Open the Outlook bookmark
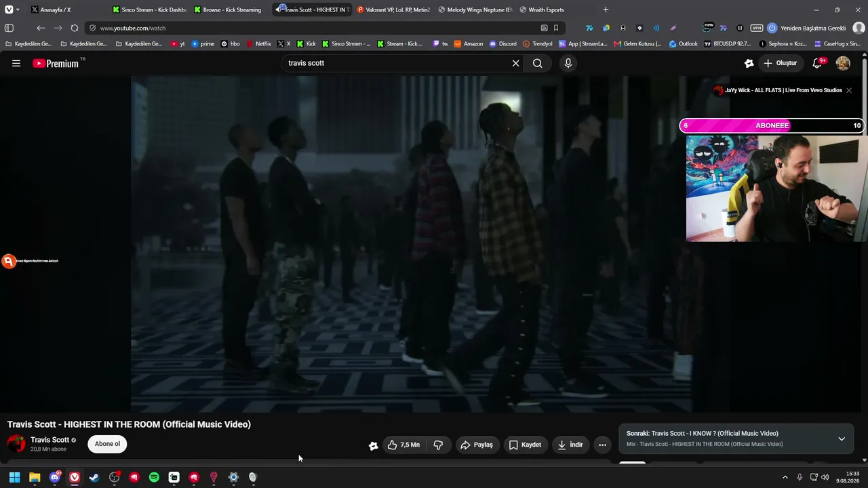Image resolution: width=868 pixels, height=488 pixels. [683, 43]
